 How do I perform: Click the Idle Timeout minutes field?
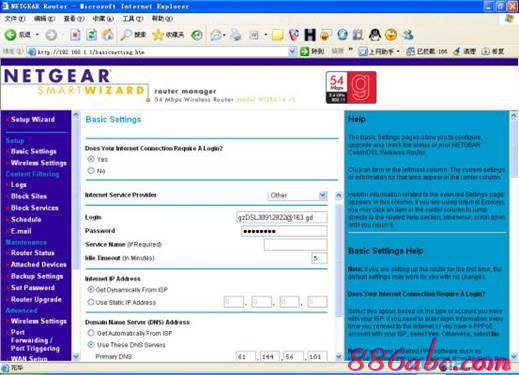coord(319,258)
